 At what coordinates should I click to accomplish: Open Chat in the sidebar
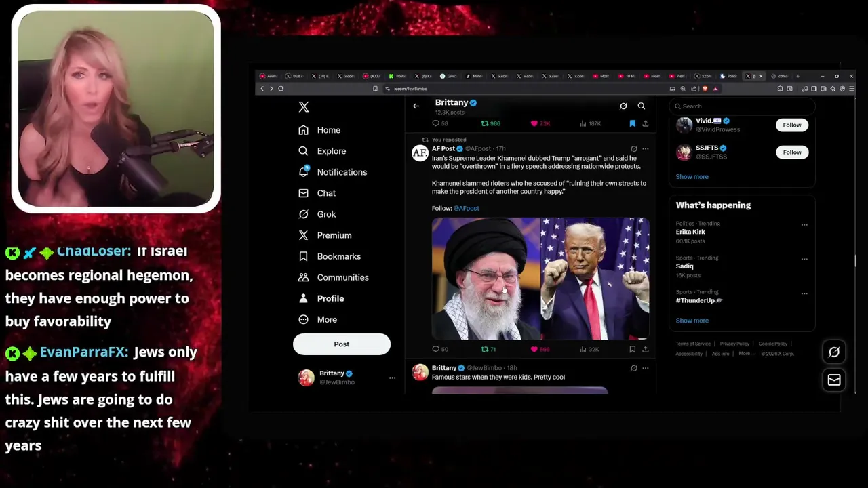tap(317, 193)
